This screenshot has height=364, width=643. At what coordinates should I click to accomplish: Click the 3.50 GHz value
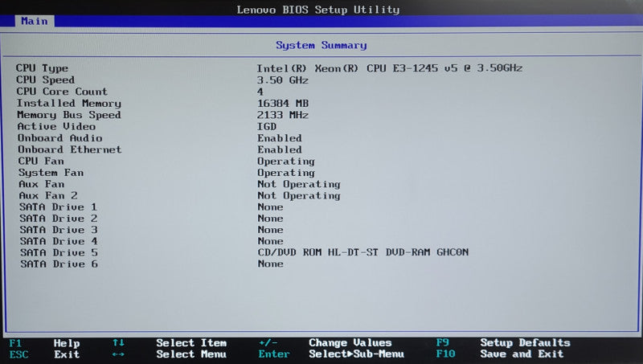(283, 80)
